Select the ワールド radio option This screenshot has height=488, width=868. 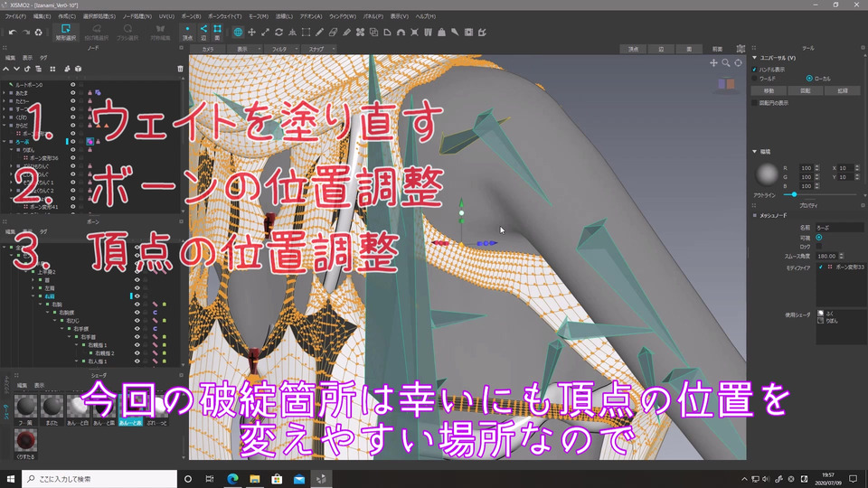pyautogui.click(x=754, y=79)
